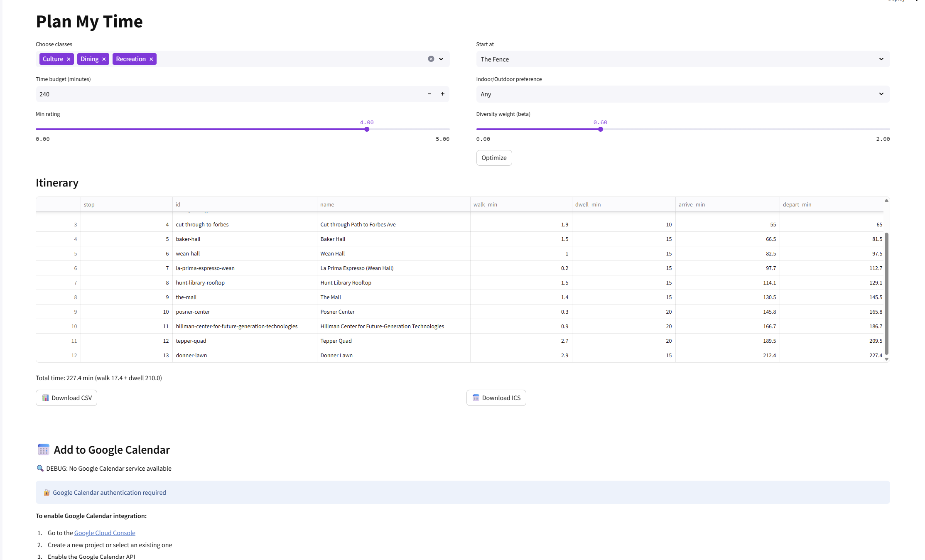Open Indoor/Outdoor preference dropdown
Image resolution: width=925 pixels, height=560 pixels.
click(x=682, y=94)
